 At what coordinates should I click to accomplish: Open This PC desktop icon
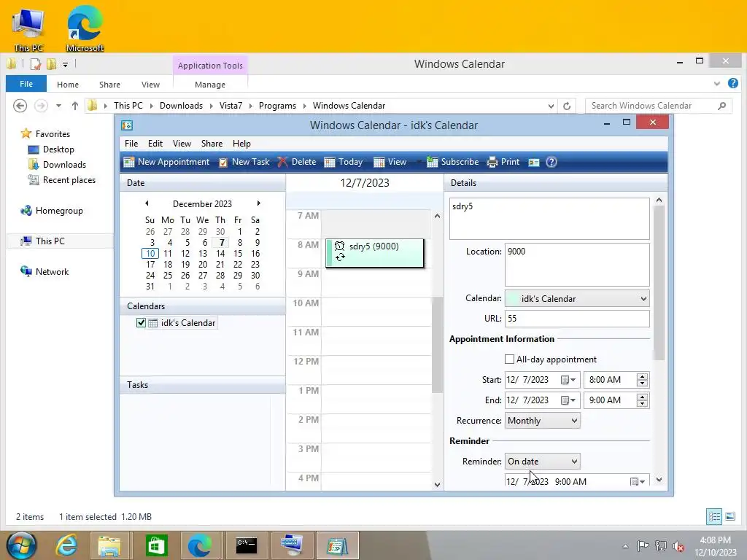pyautogui.click(x=28, y=28)
